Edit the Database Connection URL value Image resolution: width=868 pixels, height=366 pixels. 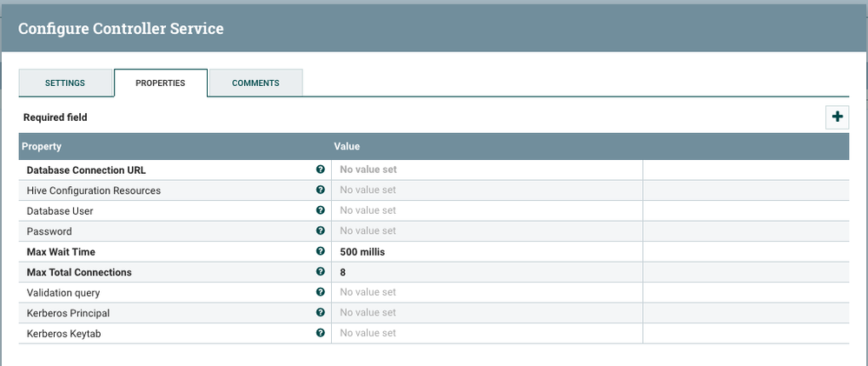[x=487, y=170]
